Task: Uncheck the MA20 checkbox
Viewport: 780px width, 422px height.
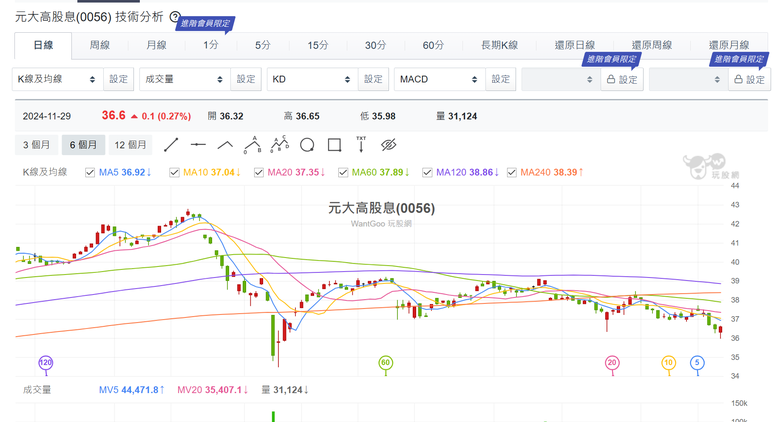Action: pos(259,172)
